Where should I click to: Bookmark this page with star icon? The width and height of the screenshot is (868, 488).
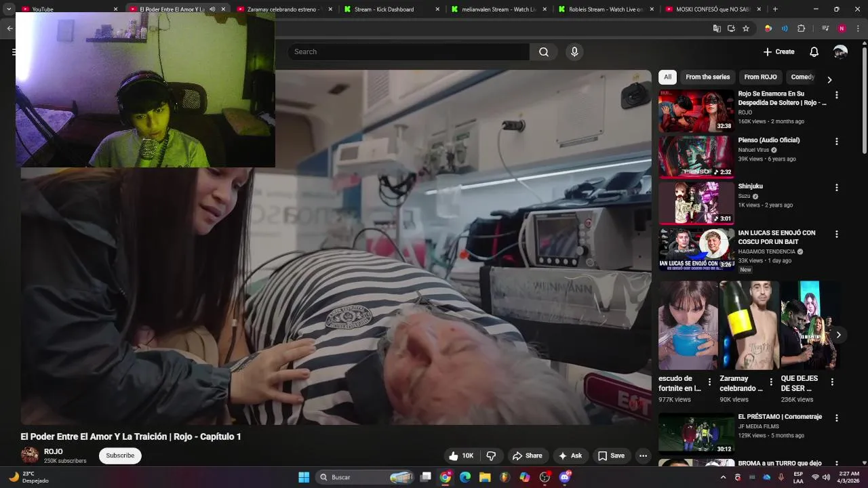pos(746,28)
